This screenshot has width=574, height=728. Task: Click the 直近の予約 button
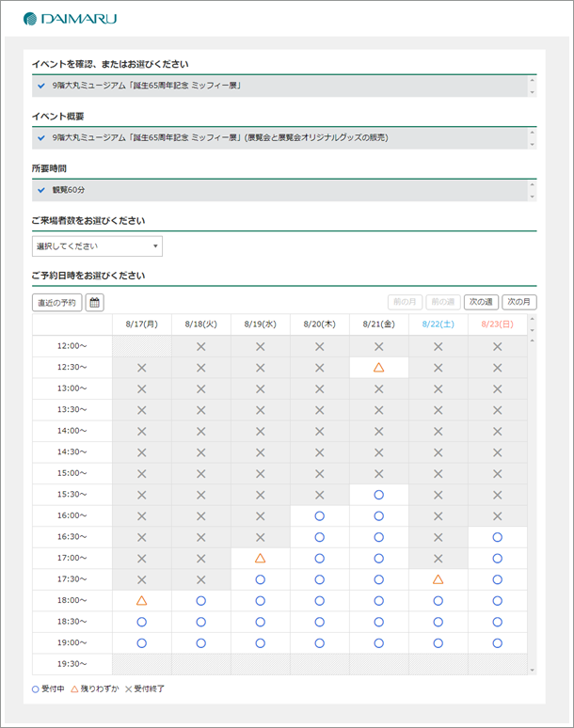(x=56, y=303)
